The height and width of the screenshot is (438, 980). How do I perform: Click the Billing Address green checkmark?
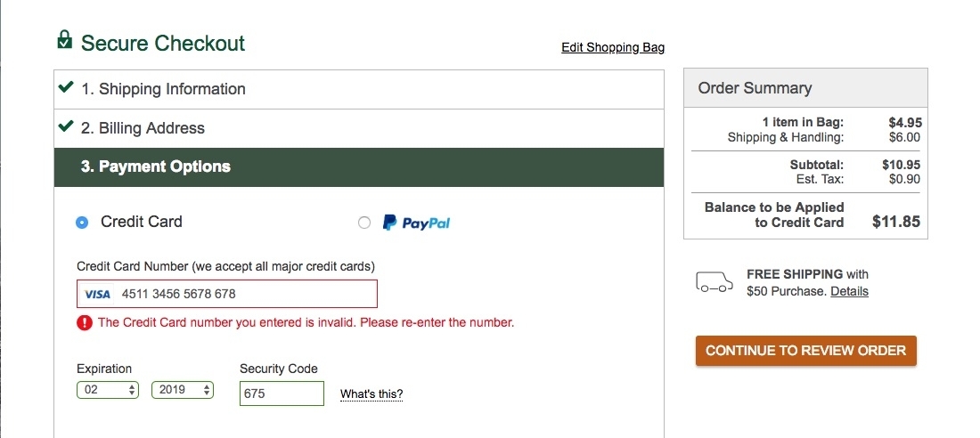pos(65,127)
